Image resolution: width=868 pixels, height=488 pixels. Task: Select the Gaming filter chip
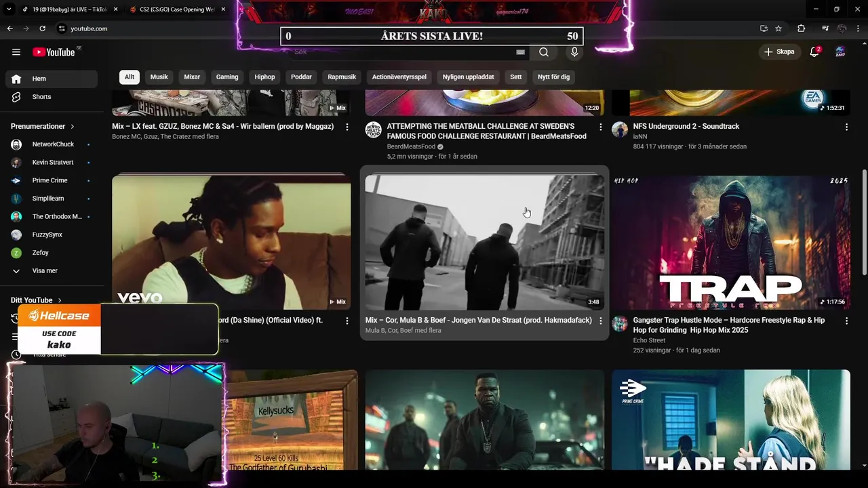(227, 77)
